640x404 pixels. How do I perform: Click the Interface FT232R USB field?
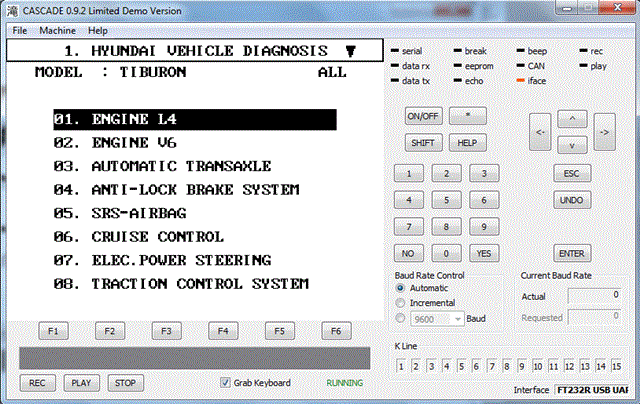click(591, 390)
